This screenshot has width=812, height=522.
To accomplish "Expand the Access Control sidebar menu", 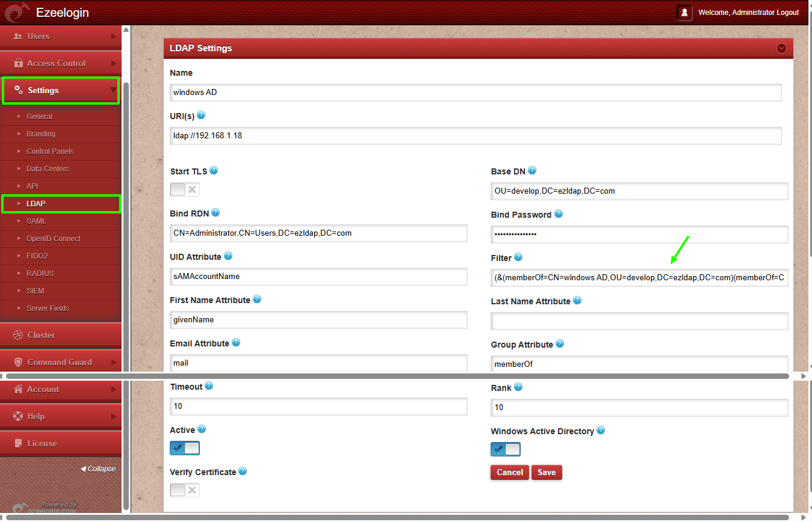I will (60, 63).
